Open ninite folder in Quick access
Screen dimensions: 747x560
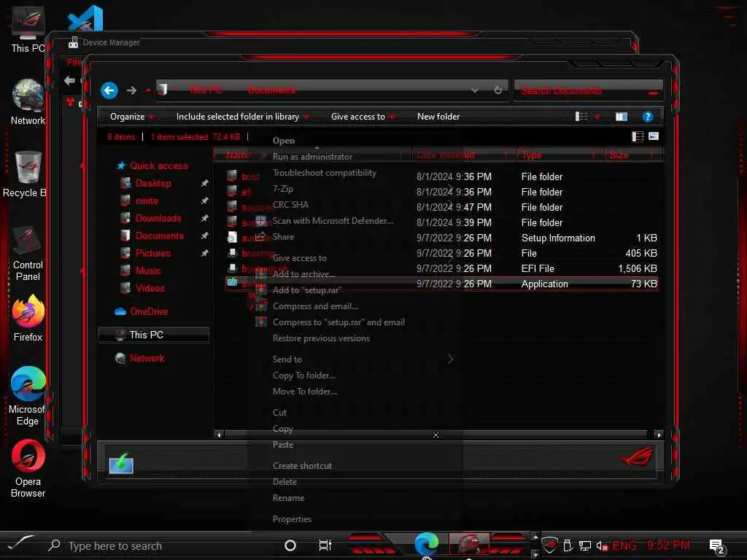click(147, 201)
